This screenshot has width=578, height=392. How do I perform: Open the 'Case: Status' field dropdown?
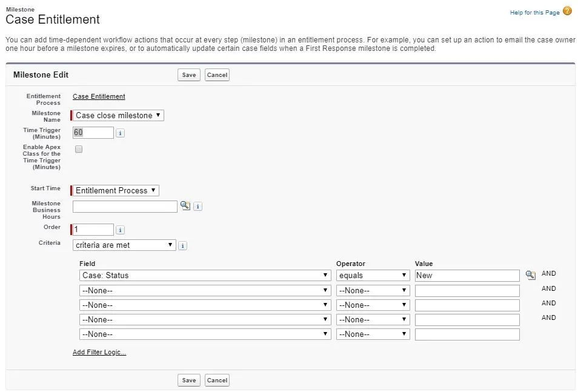[205, 276]
